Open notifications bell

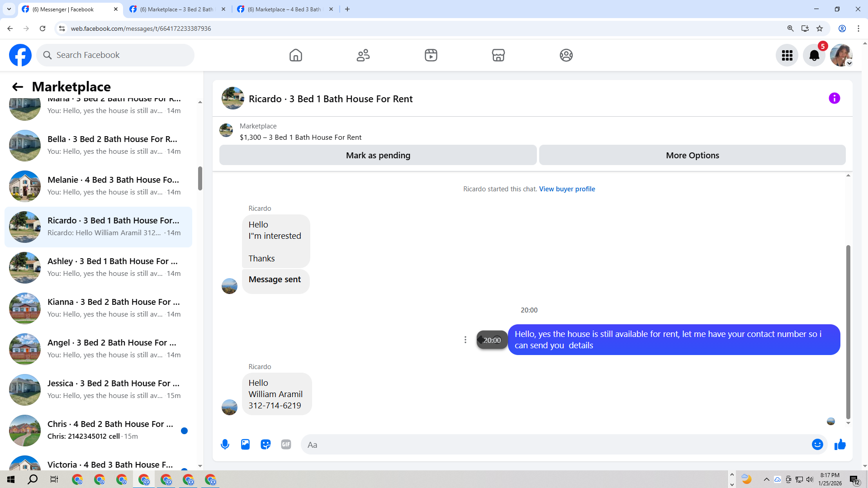[814, 55]
